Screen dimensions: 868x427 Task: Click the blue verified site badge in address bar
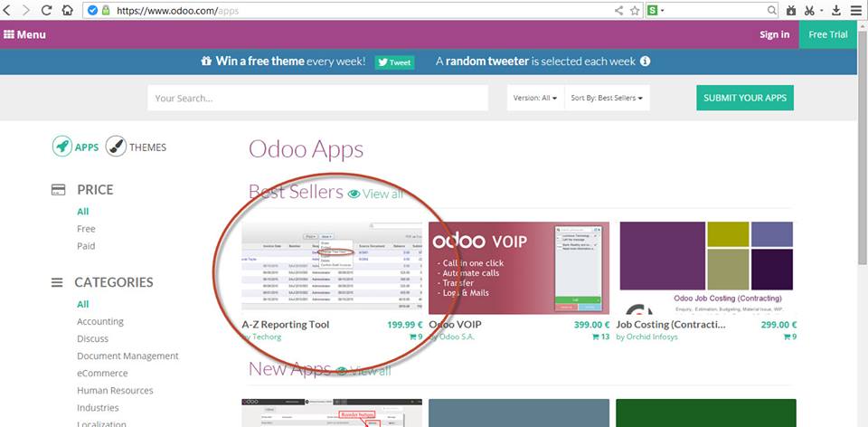point(93,10)
